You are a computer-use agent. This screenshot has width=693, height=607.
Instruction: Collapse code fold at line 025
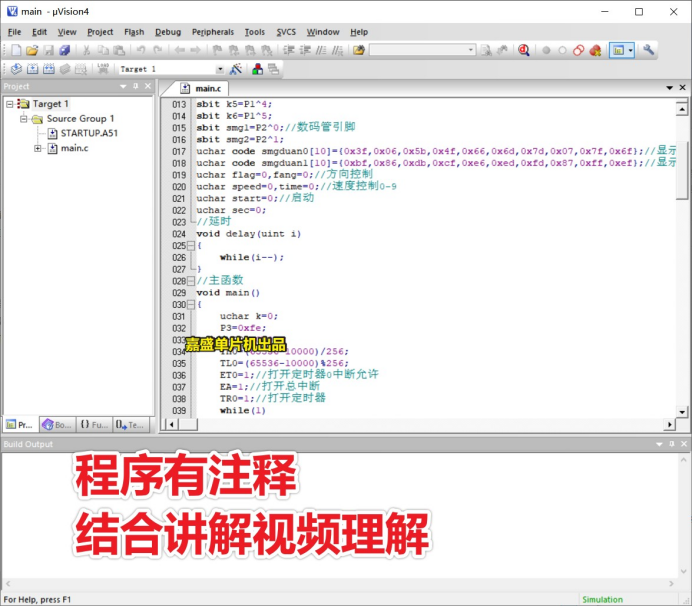(x=190, y=245)
